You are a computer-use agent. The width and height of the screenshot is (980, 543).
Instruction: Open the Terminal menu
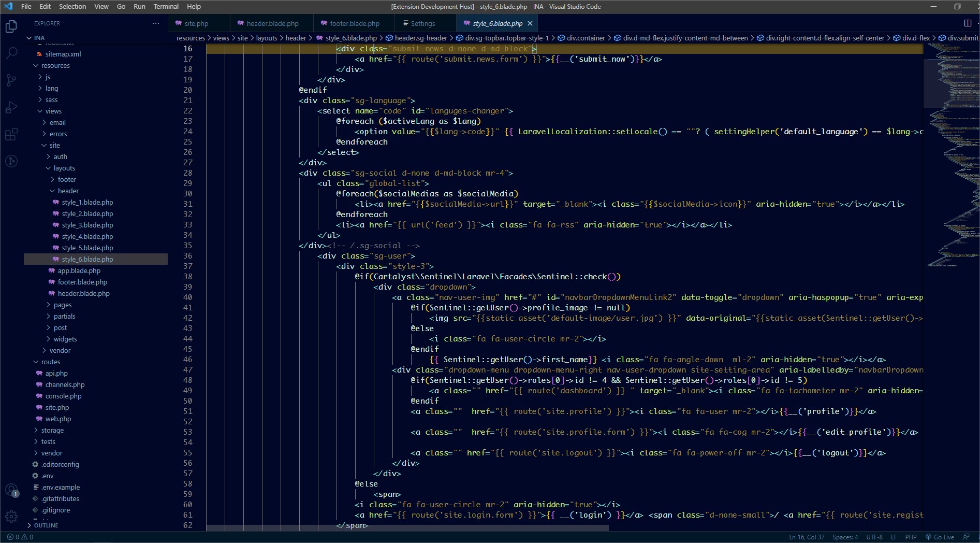pos(166,6)
